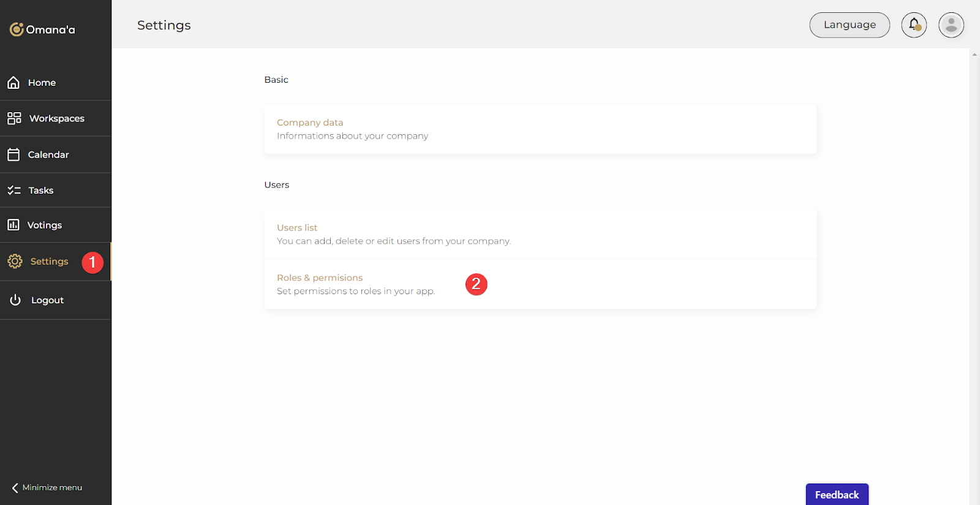
Task: Click the scrollbar up arrow
Action: [974, 55]
